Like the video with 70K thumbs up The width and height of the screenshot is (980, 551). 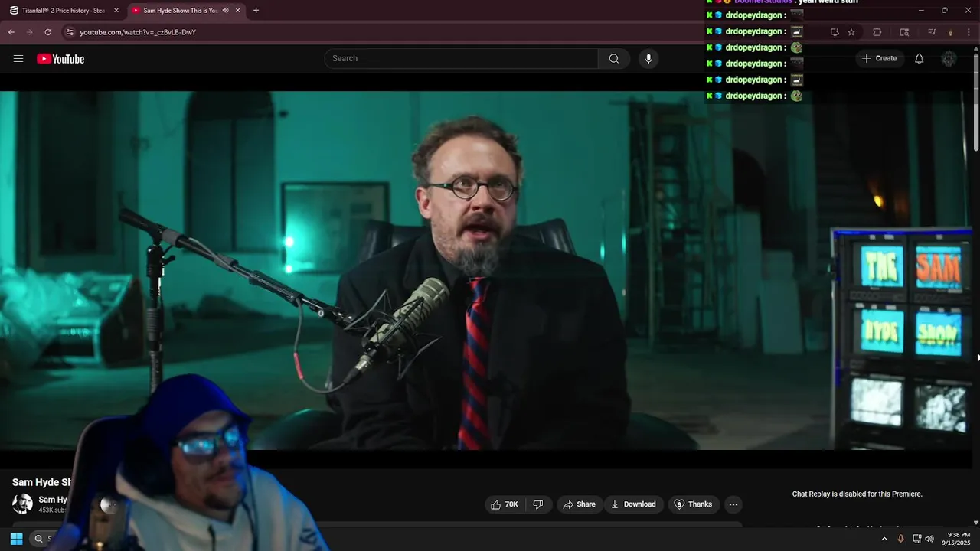coord(505,504)
